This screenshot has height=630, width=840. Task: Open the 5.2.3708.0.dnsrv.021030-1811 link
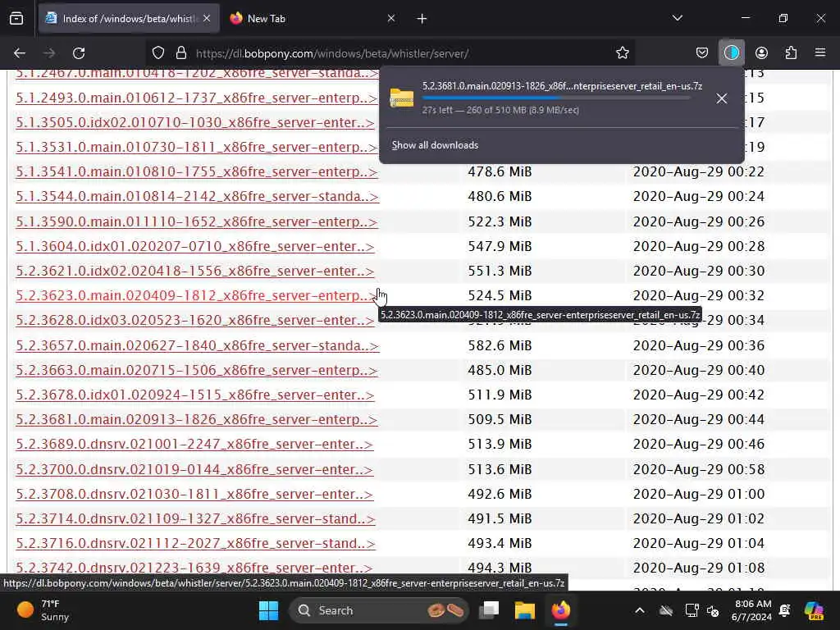coord(194,494)
